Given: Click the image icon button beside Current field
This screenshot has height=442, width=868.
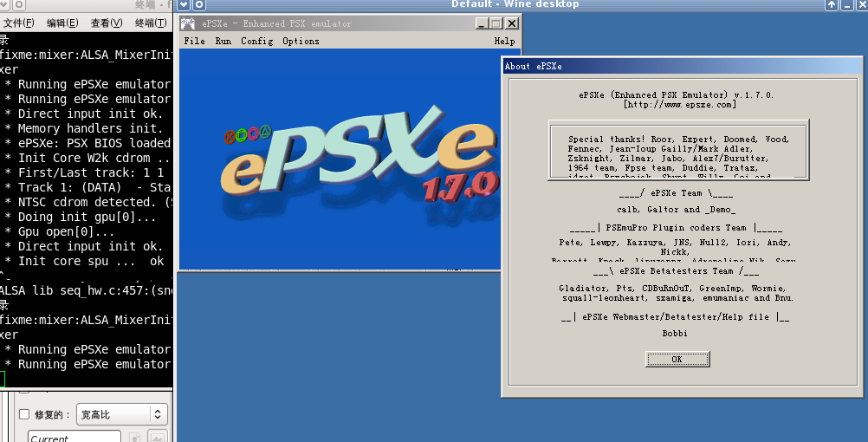Looking at the screenshot, I should (157, 437).
